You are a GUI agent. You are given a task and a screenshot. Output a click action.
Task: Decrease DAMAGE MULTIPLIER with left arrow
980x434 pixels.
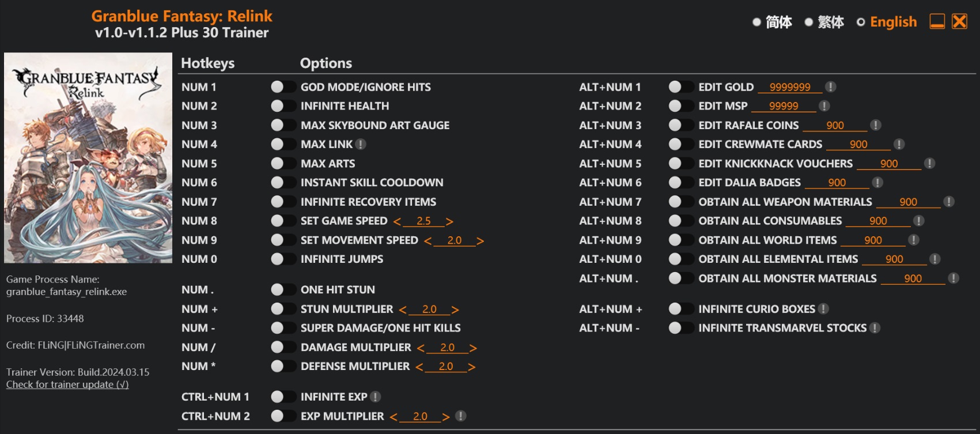421,348
